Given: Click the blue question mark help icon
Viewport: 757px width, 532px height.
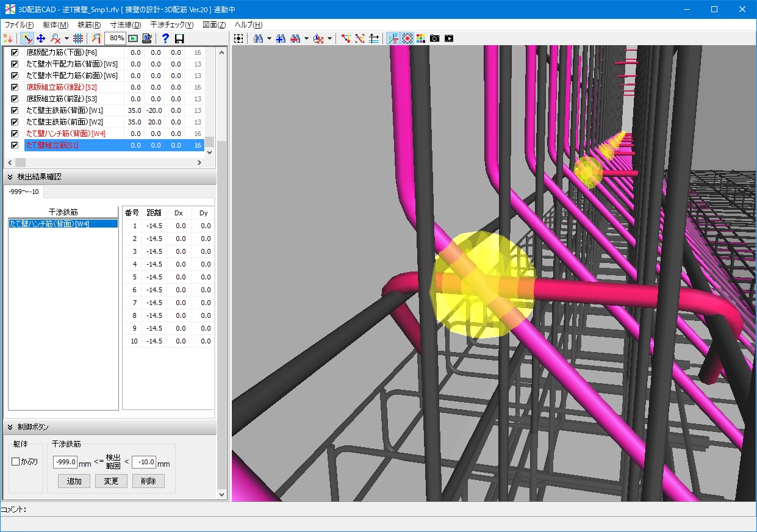Looking at the screenshot, I should 165,38.
